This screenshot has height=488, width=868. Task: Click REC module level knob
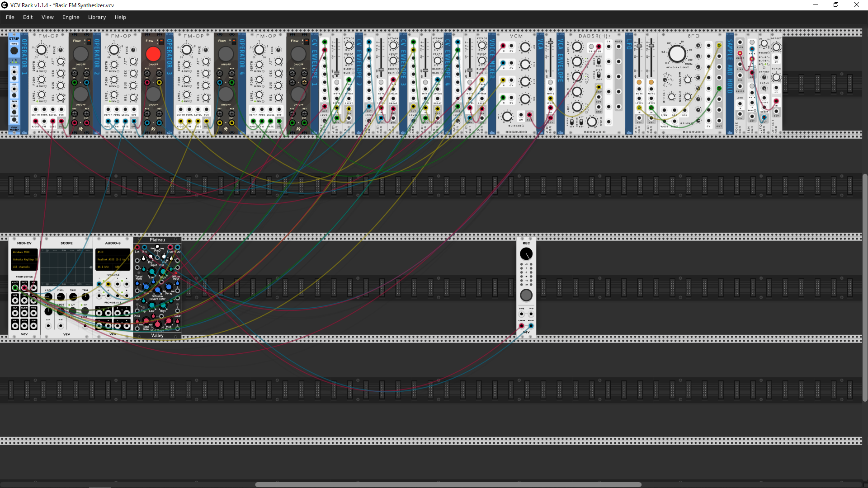click(x=526, y=254)
